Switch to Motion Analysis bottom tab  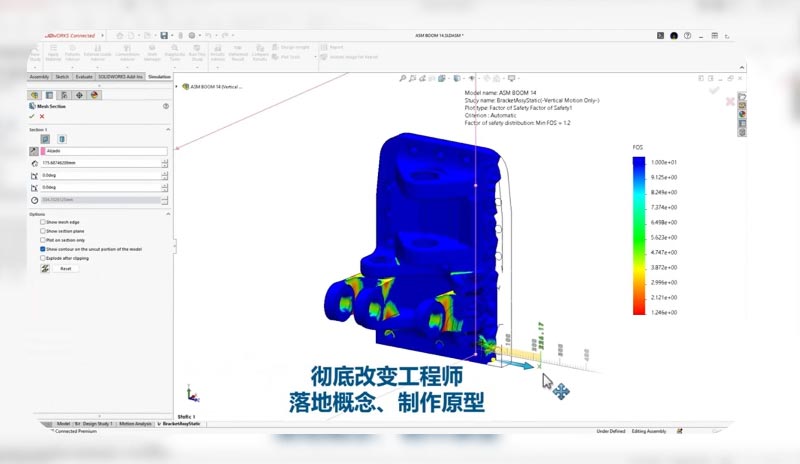tap(135, 424)
